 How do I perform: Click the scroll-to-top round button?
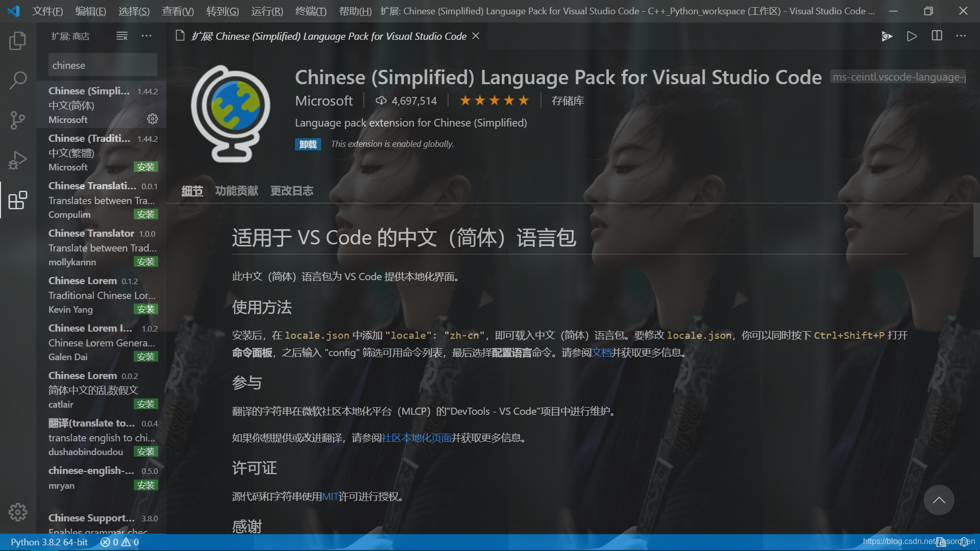(939, 500)
